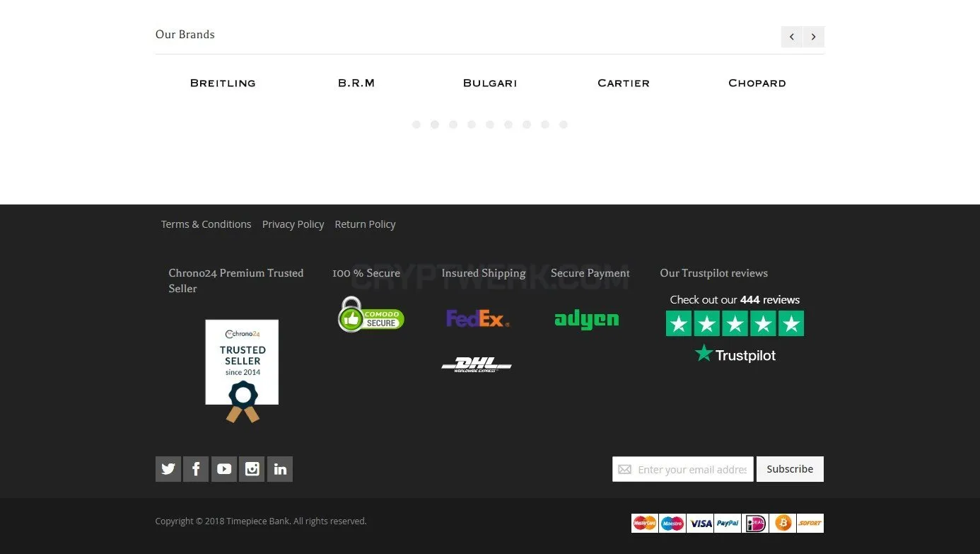Open the Breitling brand
The width and height of the screenshot is (980, 554).
tap(223, 83)
